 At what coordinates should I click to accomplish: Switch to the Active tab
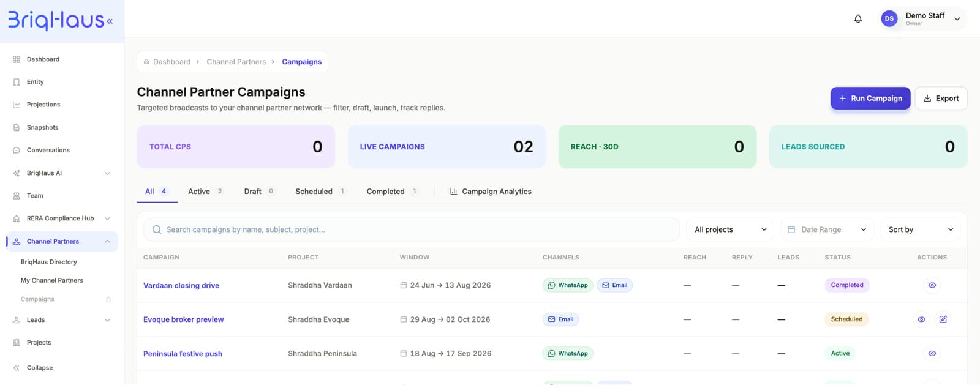(206, 192)
